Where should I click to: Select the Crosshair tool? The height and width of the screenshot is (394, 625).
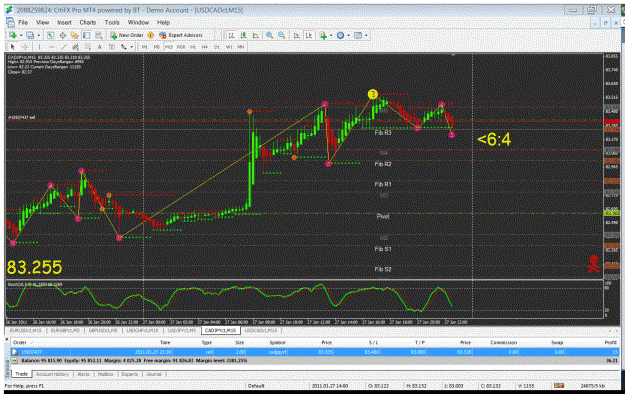[x=25, y=47]
